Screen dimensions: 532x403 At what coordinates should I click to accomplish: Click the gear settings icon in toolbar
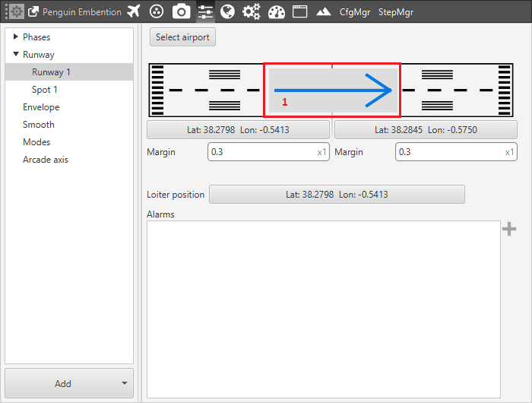[x=16, y=12]
